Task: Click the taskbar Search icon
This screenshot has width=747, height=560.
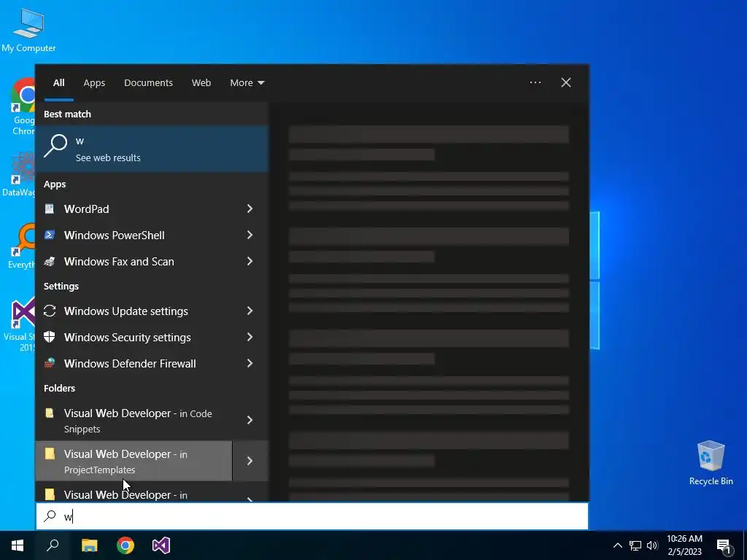Action: [x=53, y=545]
